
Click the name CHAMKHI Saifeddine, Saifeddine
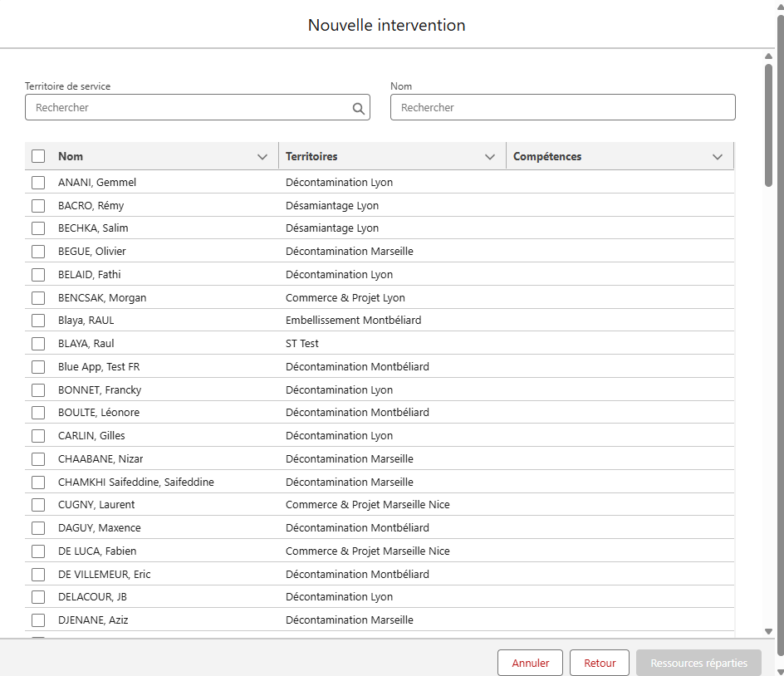pos(136,482)
